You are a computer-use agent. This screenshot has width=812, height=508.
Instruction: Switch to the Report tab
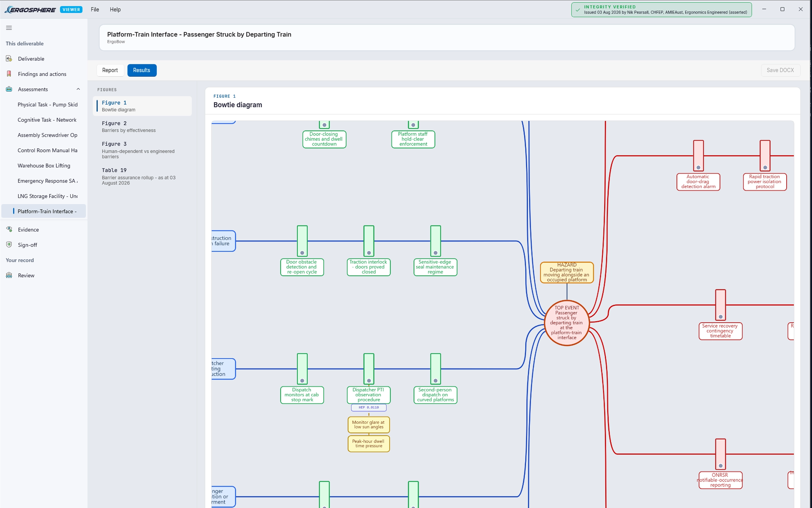pyautogui.click(x=110, y=70)
